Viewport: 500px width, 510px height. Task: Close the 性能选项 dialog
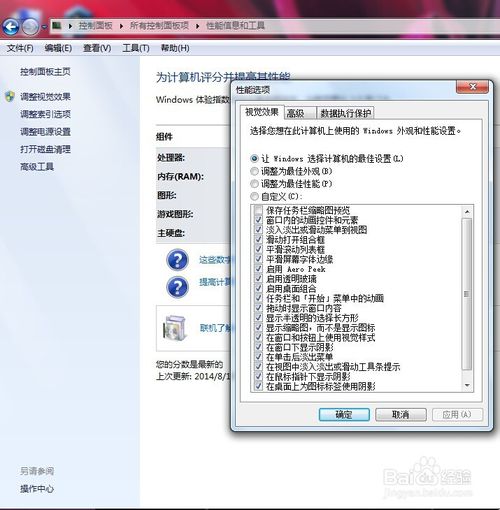pyautogui.click(x=472, y=87)
